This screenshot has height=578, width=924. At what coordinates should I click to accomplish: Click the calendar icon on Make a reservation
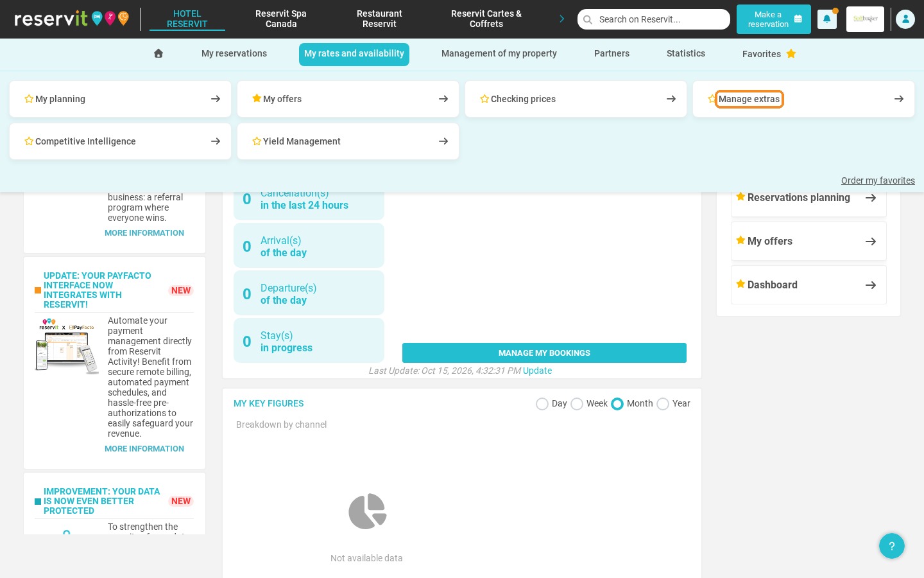[798, 19]
